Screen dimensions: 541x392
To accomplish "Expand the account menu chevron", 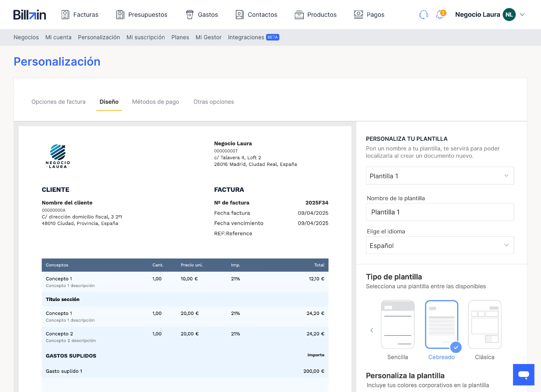I will 522,15.
